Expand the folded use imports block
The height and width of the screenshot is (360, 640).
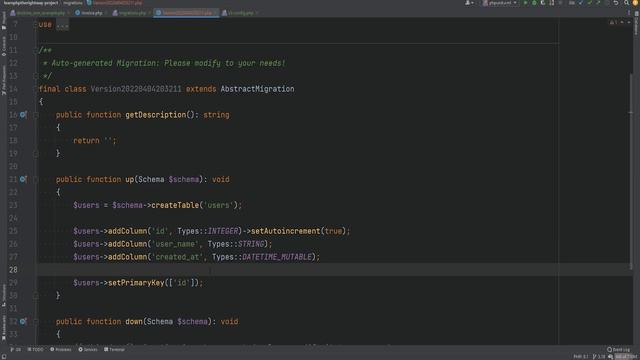pyautogui.click(x=62, y=25)
